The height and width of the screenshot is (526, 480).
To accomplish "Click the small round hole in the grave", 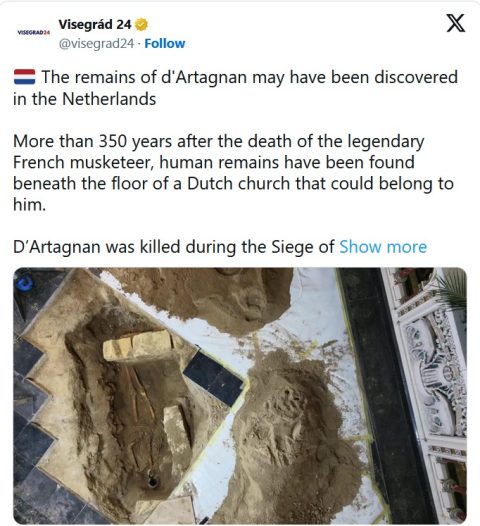I will click(x=153, y=482).
